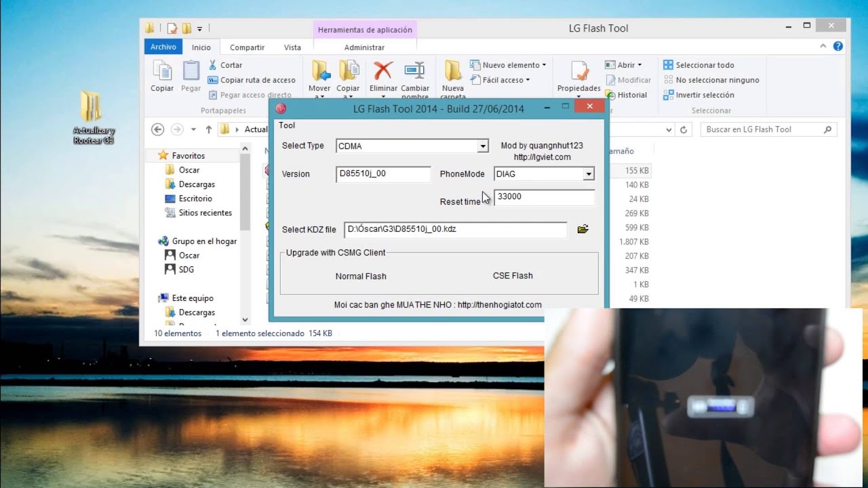This screenshot has width=868, height=488.
Task: Click the Explorer back arrow button
Action: (x=157, y=129)
